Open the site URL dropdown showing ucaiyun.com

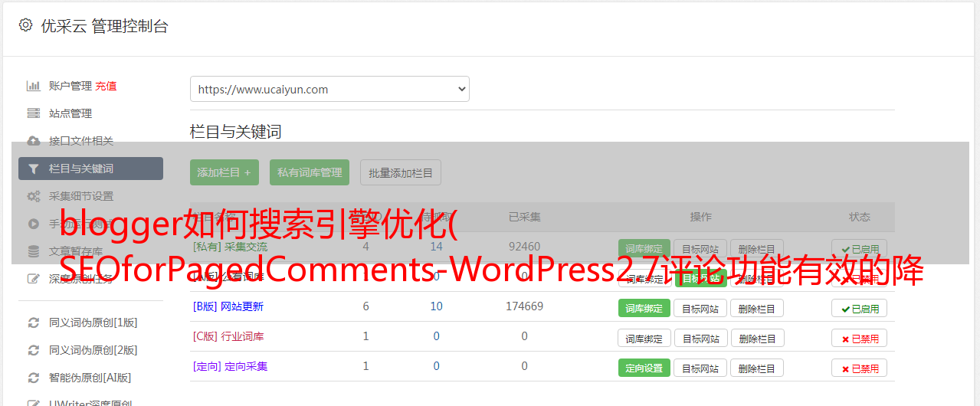point(329,89)
